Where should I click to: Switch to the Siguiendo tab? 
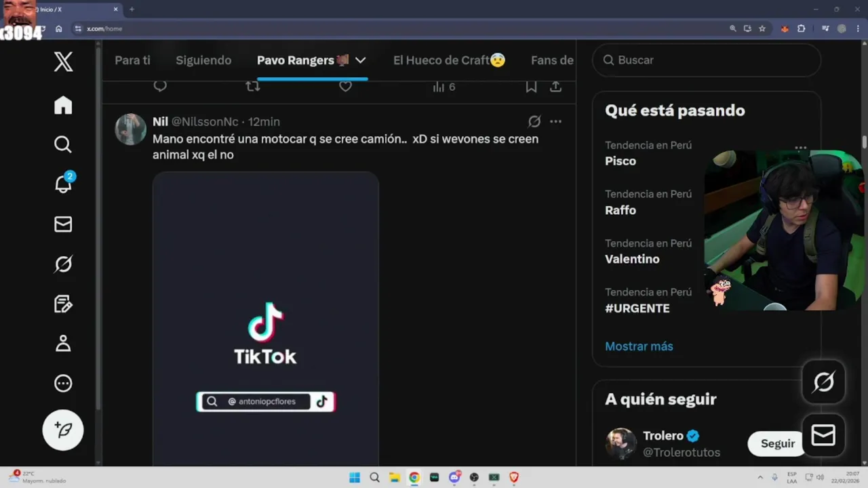click(203, 60)
